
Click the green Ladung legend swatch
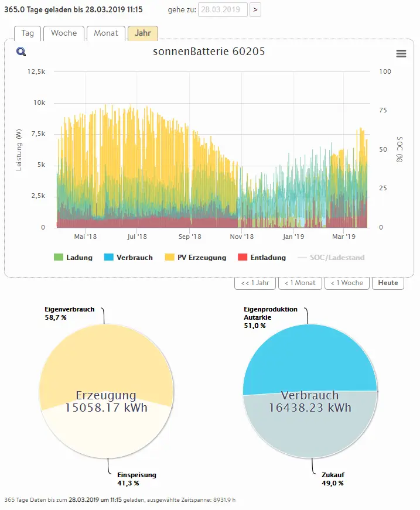point(58,258)
